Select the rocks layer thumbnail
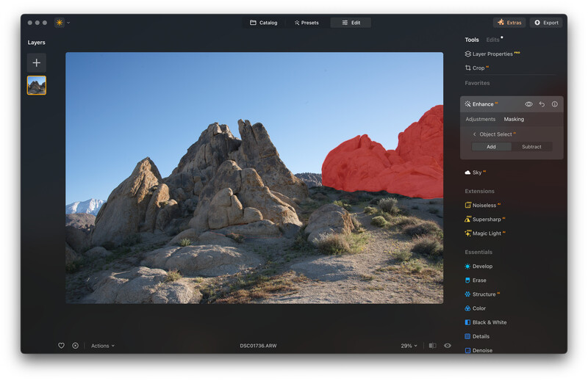 pyautogui.click(x=36, y=85)
